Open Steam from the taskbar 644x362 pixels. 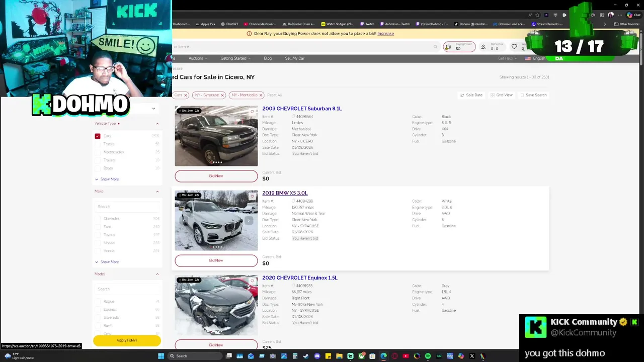click(x=306, y=356)
